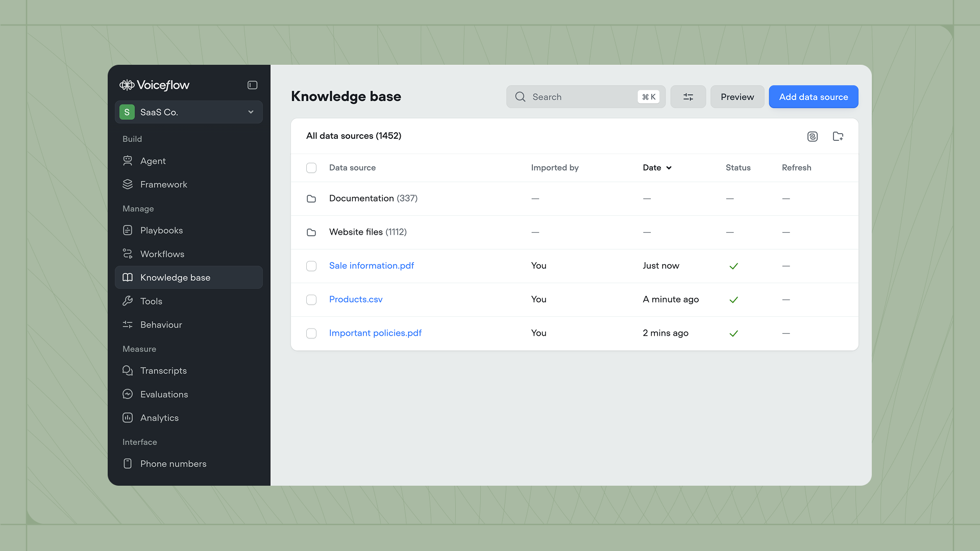Tick the Sale information.pdf checkbox
This screenshot has width=980, height=551.
click(x=311, y=266)
